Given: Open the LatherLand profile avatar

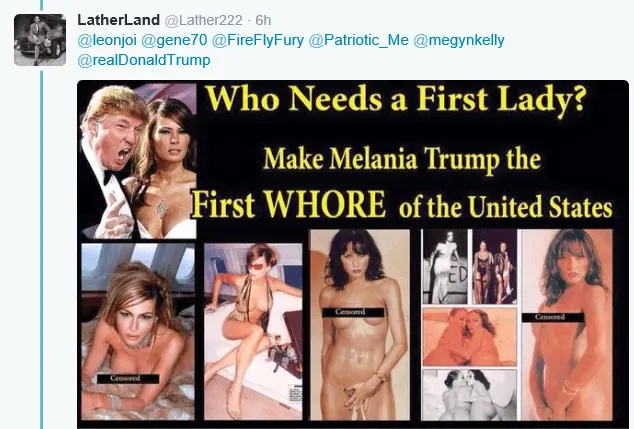Looking at the screenshot, I should pos(40,40).
